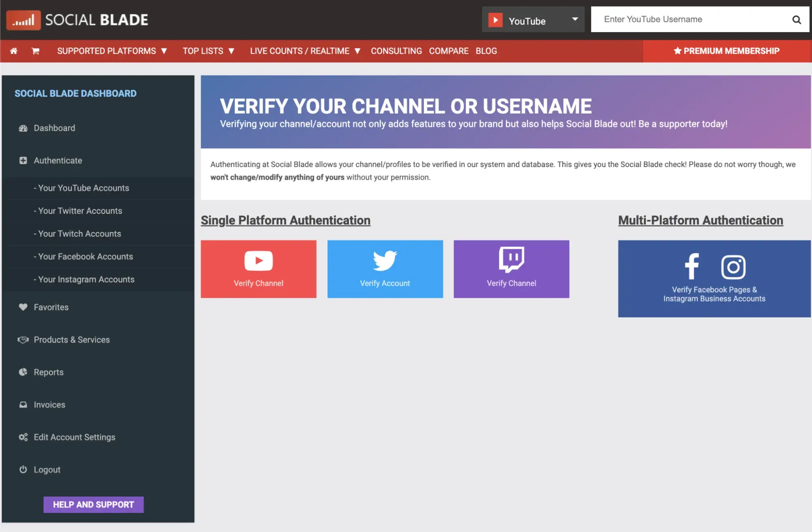Open the Blog page

[486, 51]
